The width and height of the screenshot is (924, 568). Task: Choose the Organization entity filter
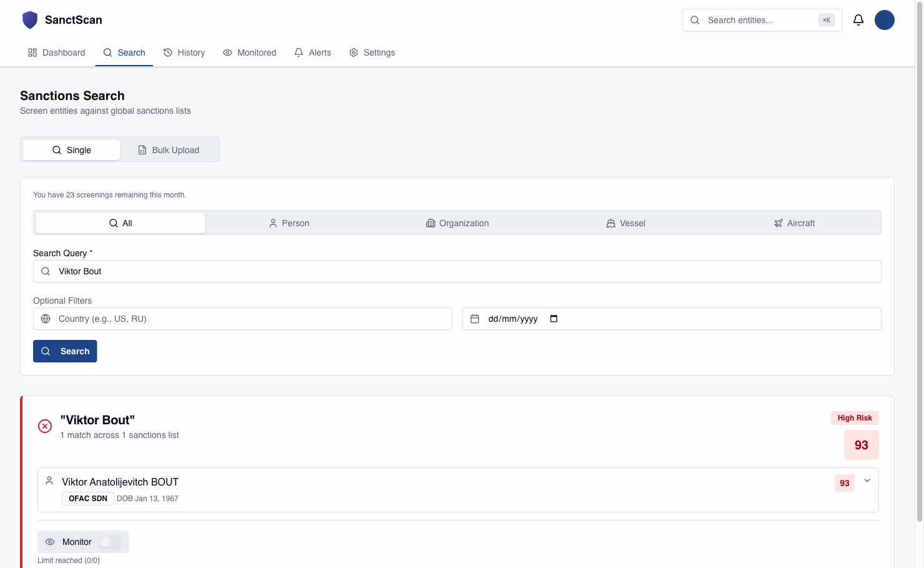click(457, 223)
